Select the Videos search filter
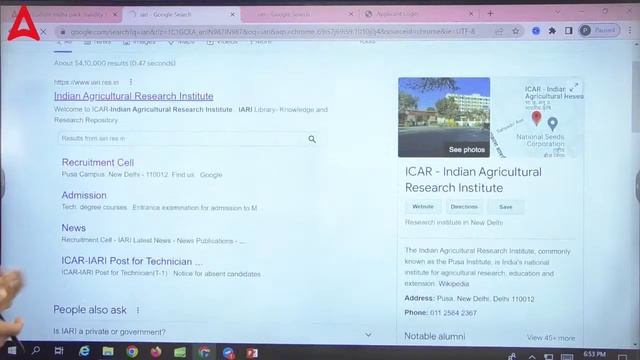Image resolution: width=640 pixels, height=360 pixels. pyautogui.click(x=222, y=42)
